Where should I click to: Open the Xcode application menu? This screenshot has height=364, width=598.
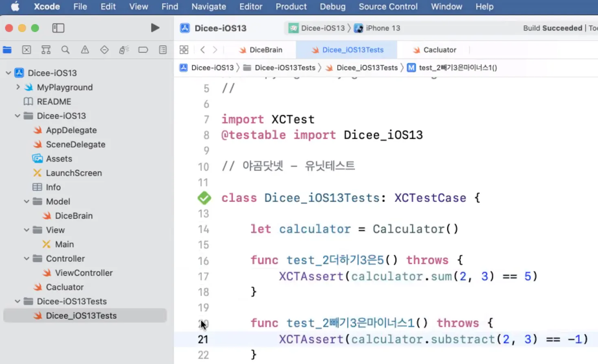(47, 7)
